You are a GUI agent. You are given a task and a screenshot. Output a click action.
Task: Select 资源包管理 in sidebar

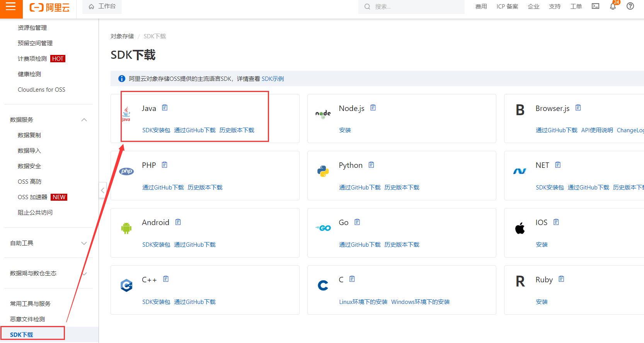[32, 28]
